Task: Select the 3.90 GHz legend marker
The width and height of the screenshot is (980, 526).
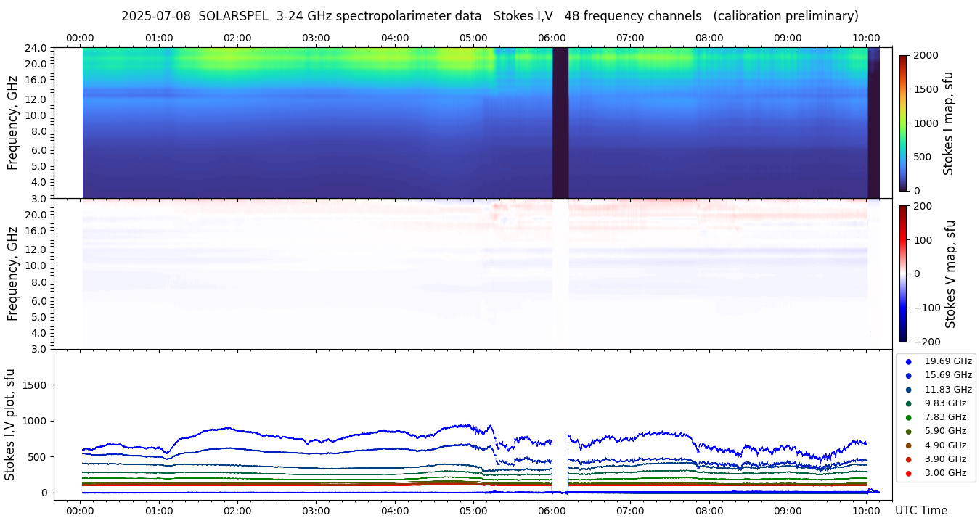Action: click(x=908, y=459)
